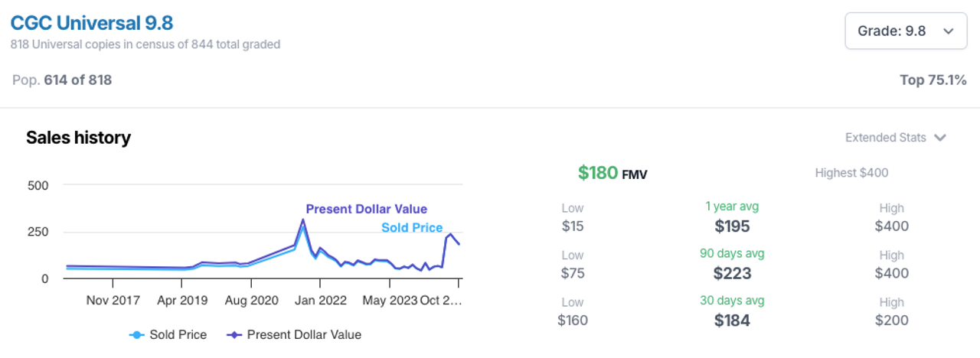The width and height of the screenshot is (980, 358).
Task: Click the Extended Stats chevron arrow
Action: pyautogui.click(x=941, y=138)
